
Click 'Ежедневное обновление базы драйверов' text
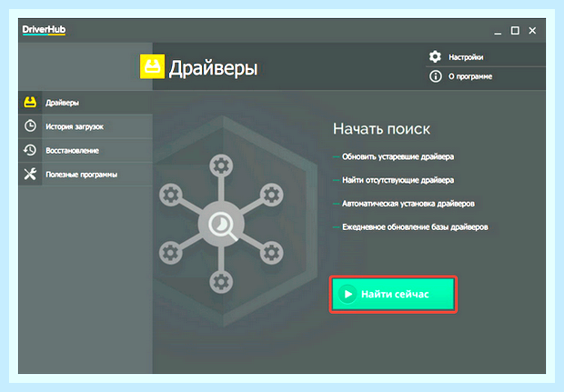pos(415,227)
